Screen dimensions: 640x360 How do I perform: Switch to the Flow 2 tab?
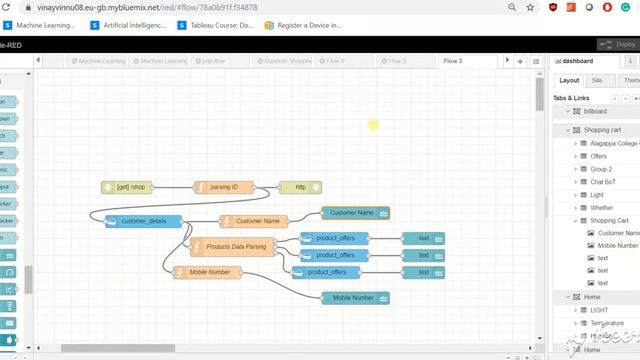405,61
